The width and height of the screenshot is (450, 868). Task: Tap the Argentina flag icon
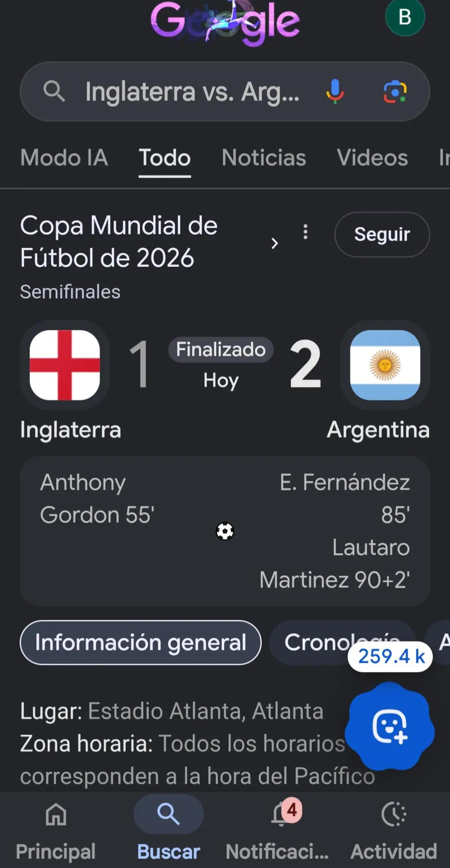point(385,365)
